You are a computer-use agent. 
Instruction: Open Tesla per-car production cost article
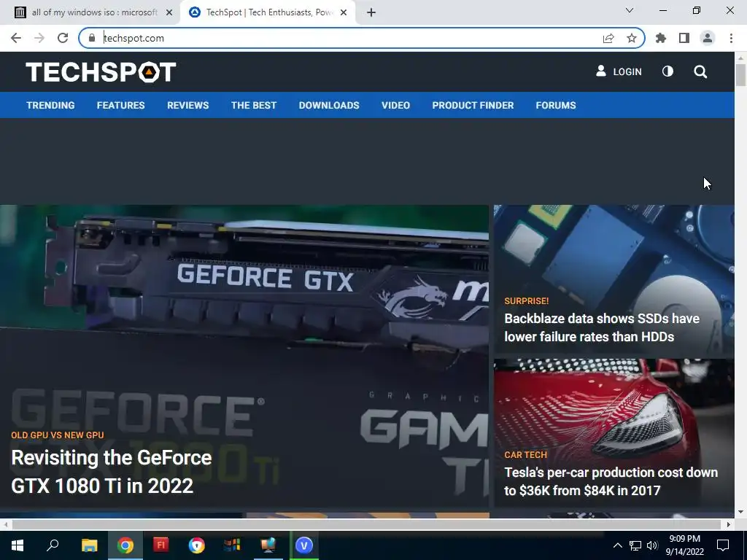tap(611, 481)
